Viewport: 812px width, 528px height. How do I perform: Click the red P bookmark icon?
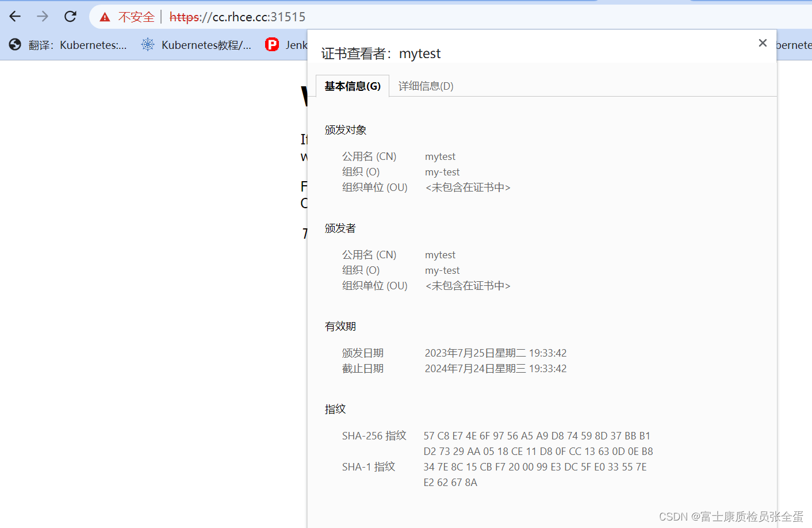[x=272, y=44]
